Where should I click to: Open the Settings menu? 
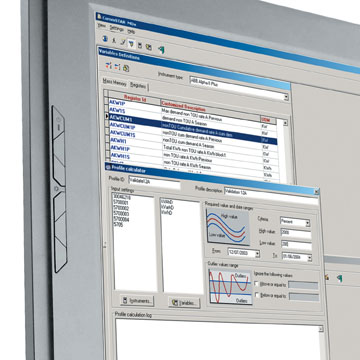pyautogui.click(x=117, y=28)
